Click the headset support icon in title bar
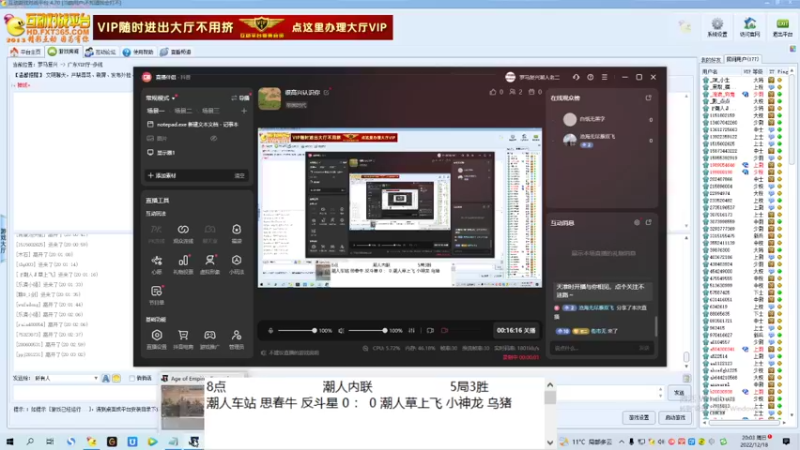The image size is (800, 450). pos(576,77)
